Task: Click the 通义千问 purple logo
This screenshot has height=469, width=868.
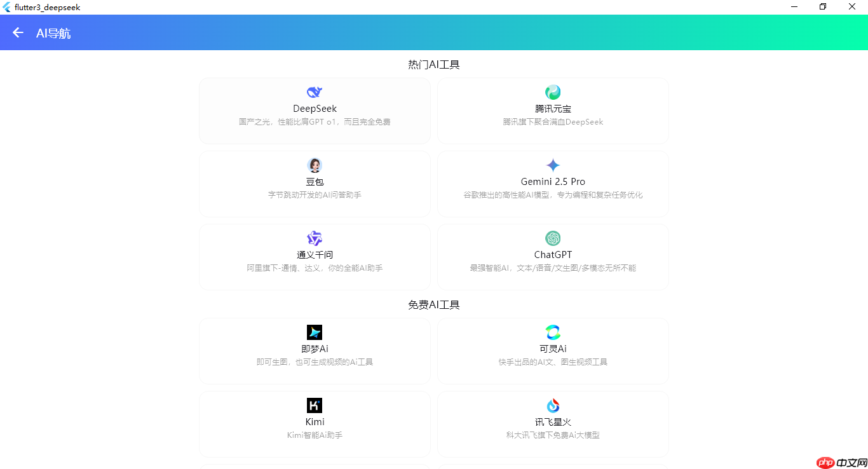Action: pyautogui.click(x=315, y=238)
